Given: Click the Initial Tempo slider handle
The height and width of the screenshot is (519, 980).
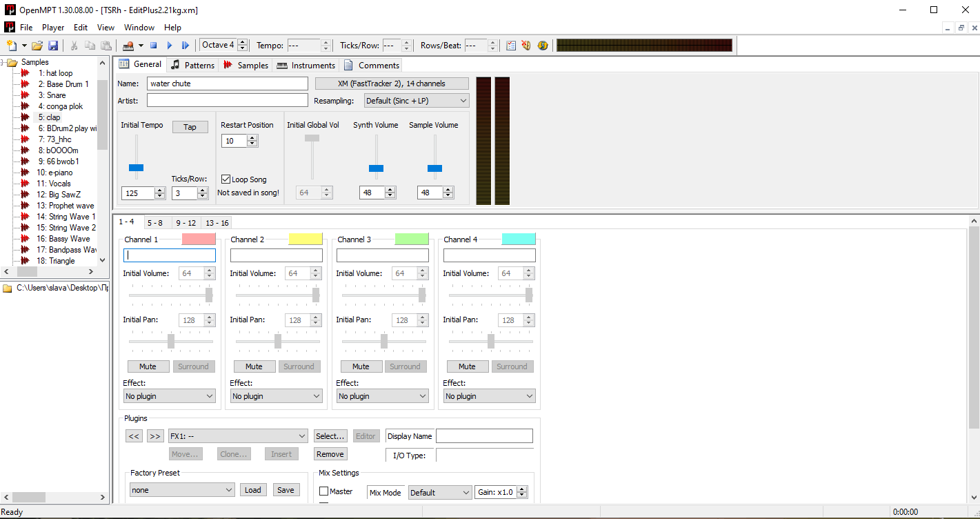Looking at the screenshot, I should [137, 168].
